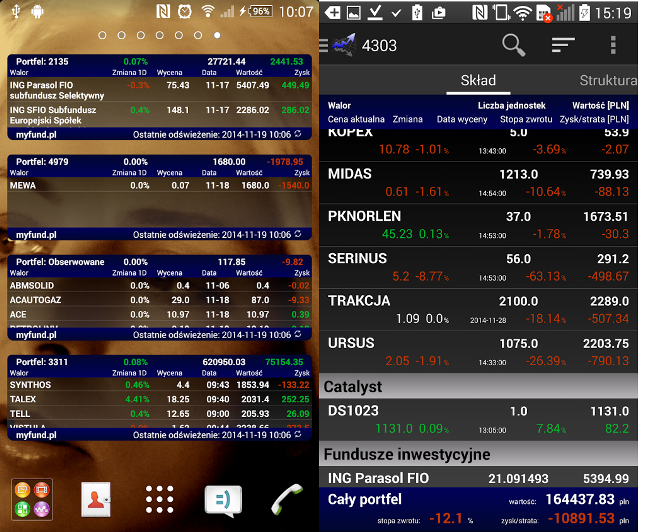Select the TELL row in widget

point(160,414)
